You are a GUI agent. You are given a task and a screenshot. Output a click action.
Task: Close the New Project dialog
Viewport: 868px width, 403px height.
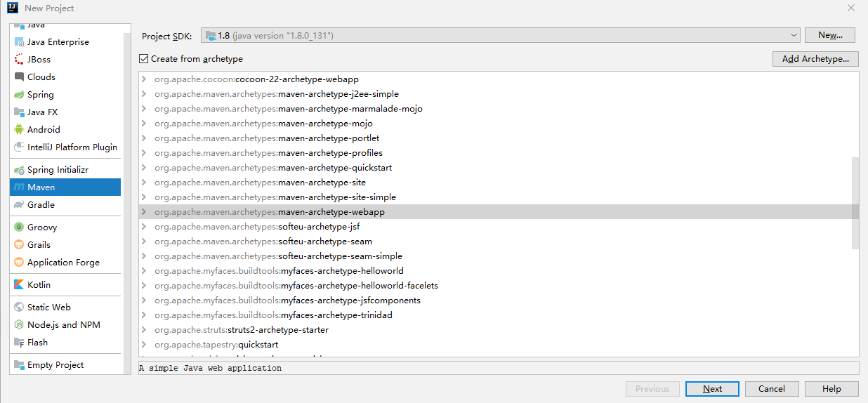[x=851, y=8]
